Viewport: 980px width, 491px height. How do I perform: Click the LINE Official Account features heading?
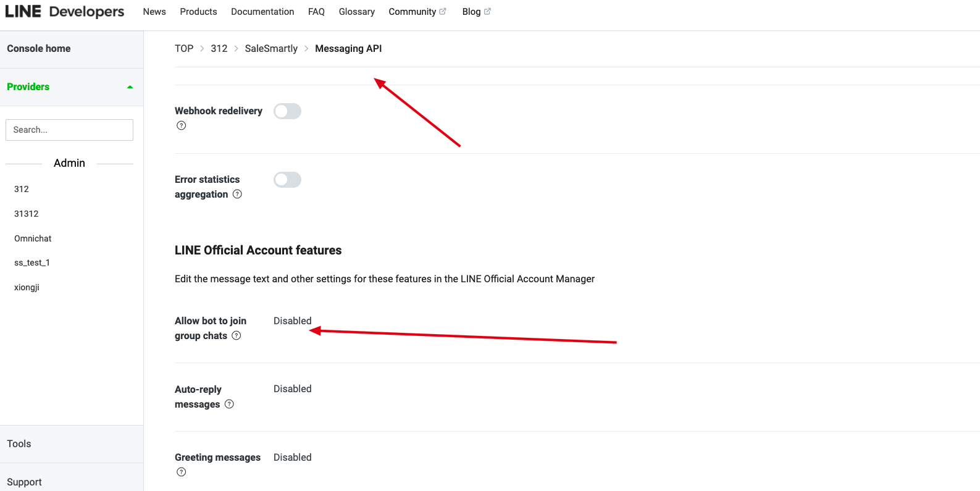[x=258, y=250]
